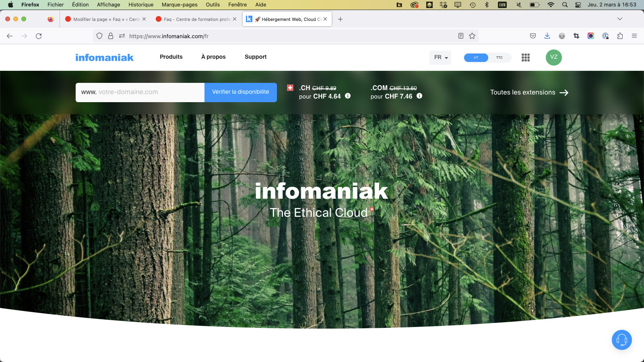Open the Outils menu
This screenshot has height=362, width=644.
pyautogui.click(x=213, y=5)
